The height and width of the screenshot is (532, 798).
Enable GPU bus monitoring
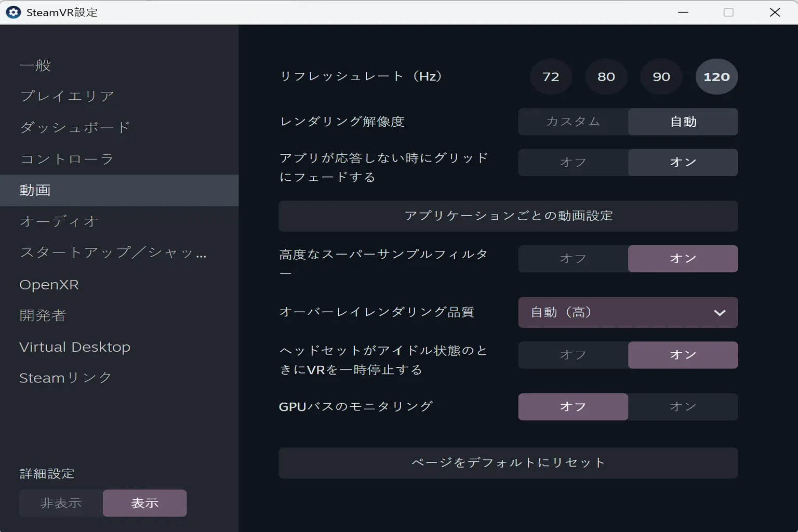tap(683, 407)
